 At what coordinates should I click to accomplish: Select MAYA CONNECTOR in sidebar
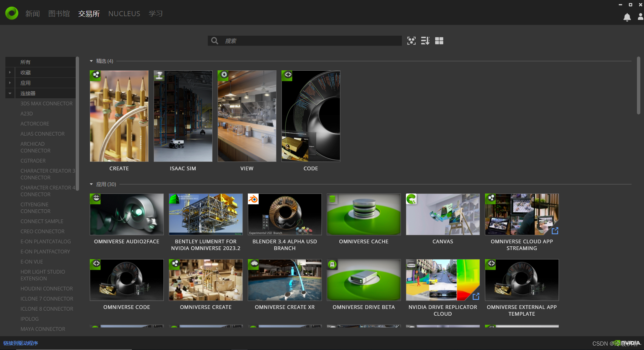(43, 329)
